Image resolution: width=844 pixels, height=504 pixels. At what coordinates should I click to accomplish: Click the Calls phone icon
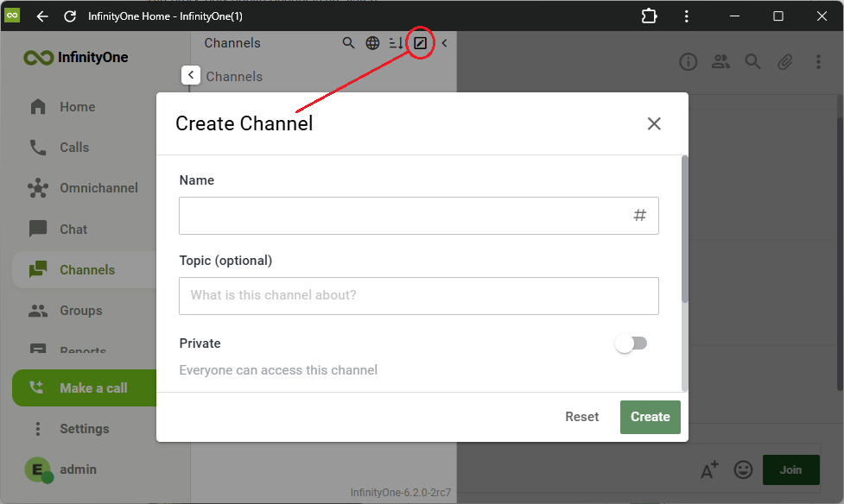click(x=38, y=148)
